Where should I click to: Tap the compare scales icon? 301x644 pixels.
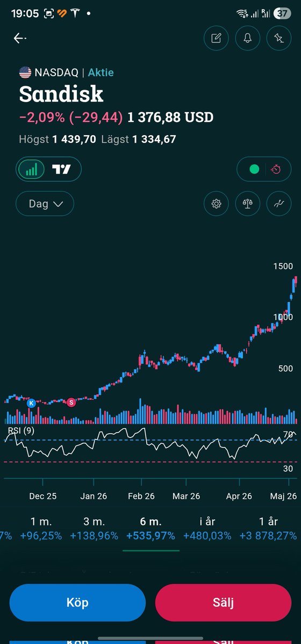248,204
